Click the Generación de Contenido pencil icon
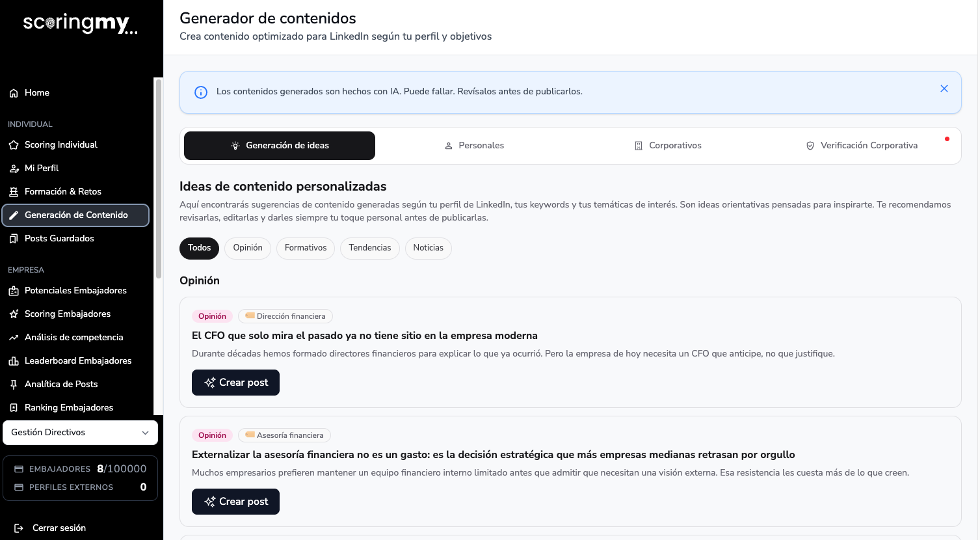 (14, 215)
